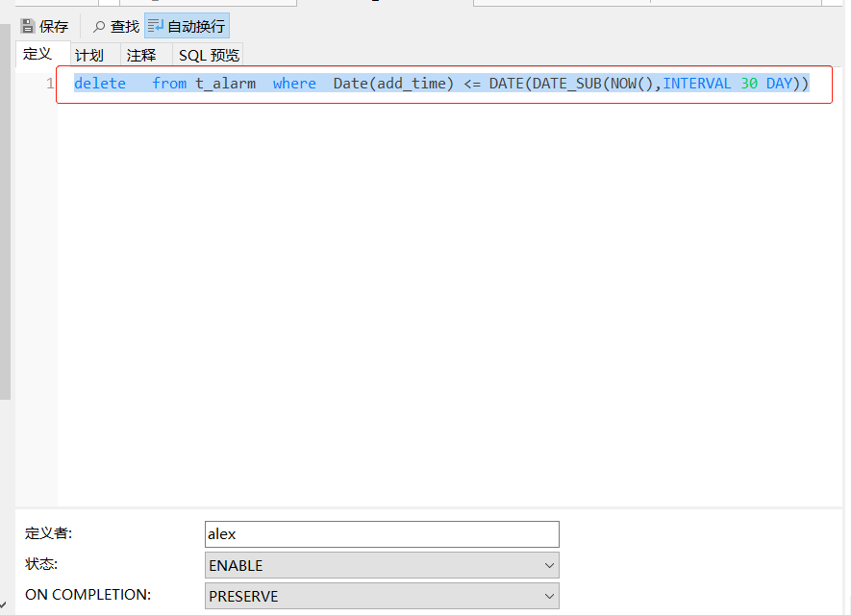Image resolution: width=851 pixels, height=616 pixels.
Task: Click the 查找 (Find) magnifier icon
Action: [99, 26]
